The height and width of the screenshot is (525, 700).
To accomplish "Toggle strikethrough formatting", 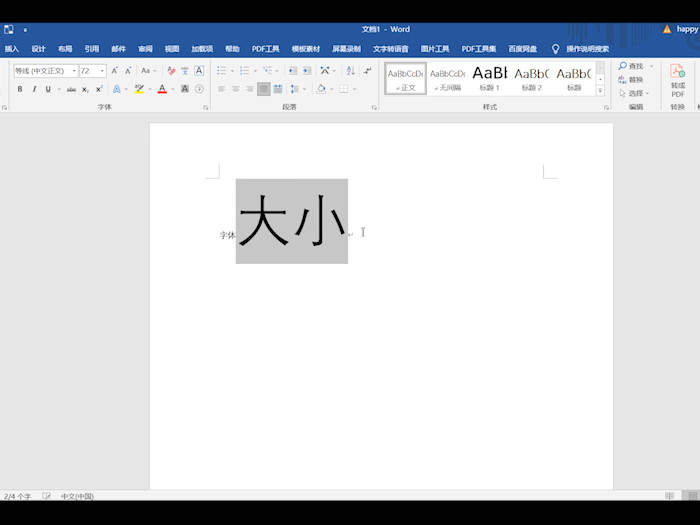I will click(71, 89).
